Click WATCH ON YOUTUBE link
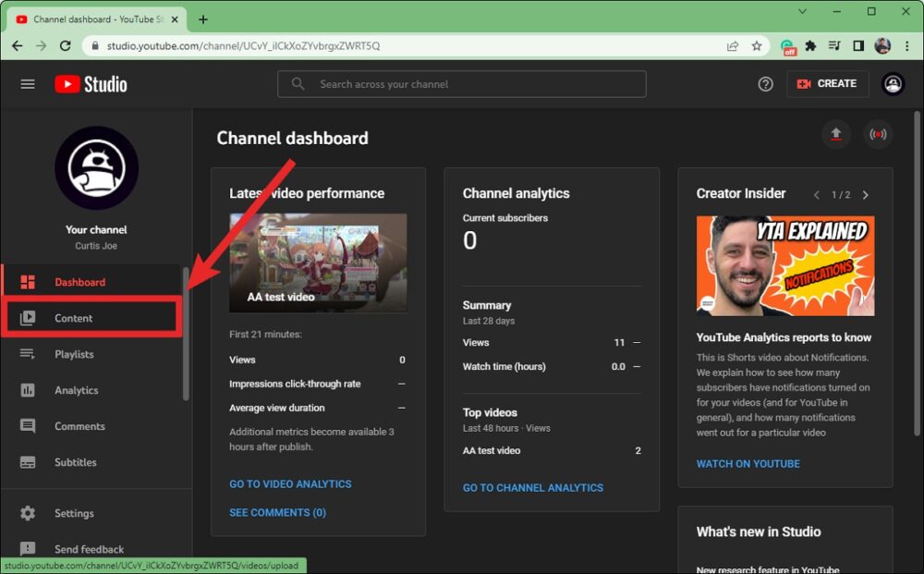The height and width of the screenshot is (574, 924). 748,464
